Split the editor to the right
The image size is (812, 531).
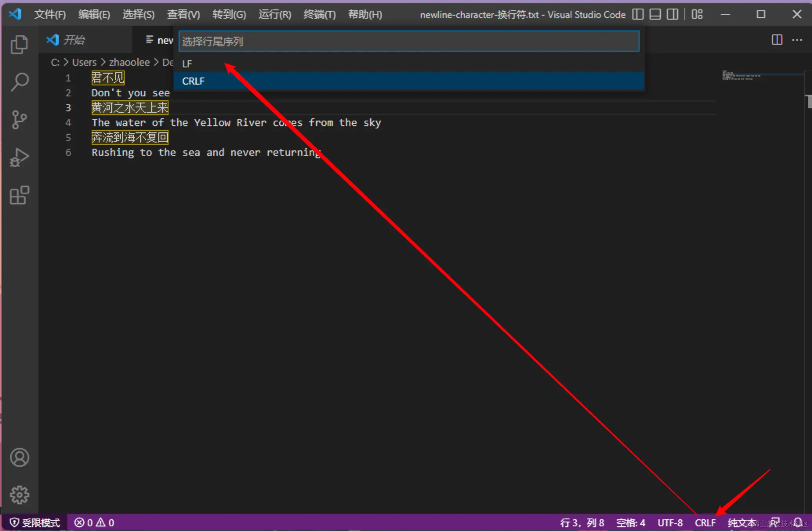(x=777, y=40)
